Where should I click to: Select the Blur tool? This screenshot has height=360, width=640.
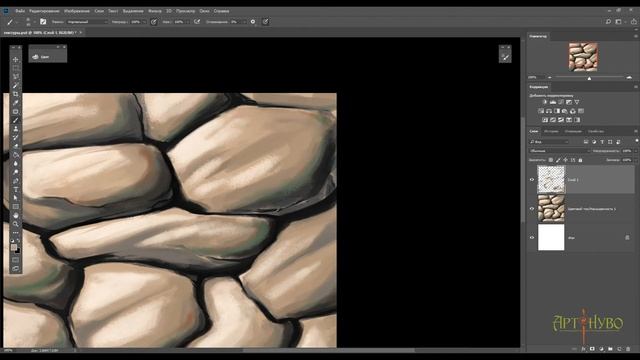[x=16, y=163]
